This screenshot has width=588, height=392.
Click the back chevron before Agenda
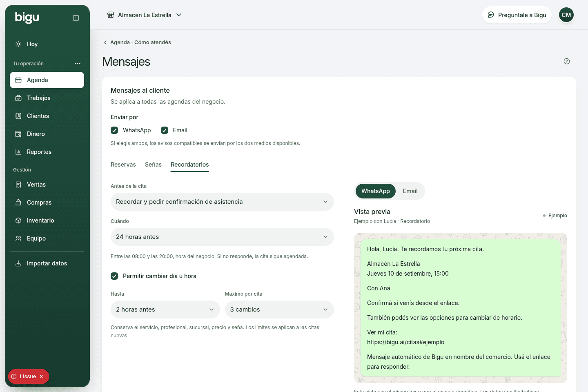coord(105,42)
